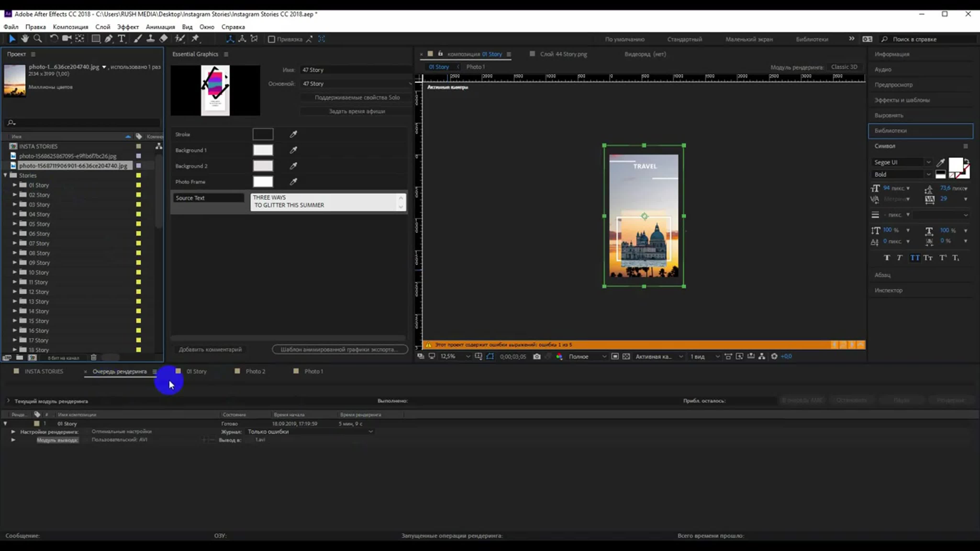The width and height of the screenshot is (980, 551).
Task: Delete selected item with trash icon
Action: click(x=94, y=358)
